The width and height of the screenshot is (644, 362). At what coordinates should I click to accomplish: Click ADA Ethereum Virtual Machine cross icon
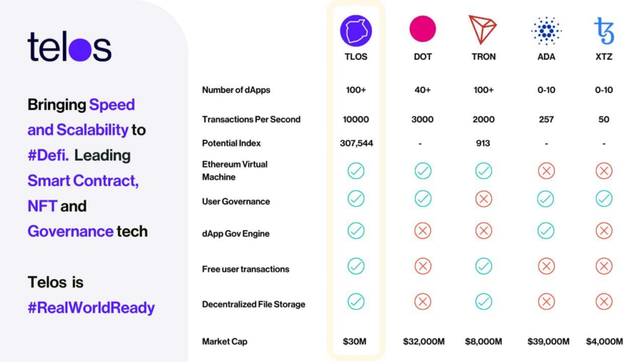tap(546, 170)
